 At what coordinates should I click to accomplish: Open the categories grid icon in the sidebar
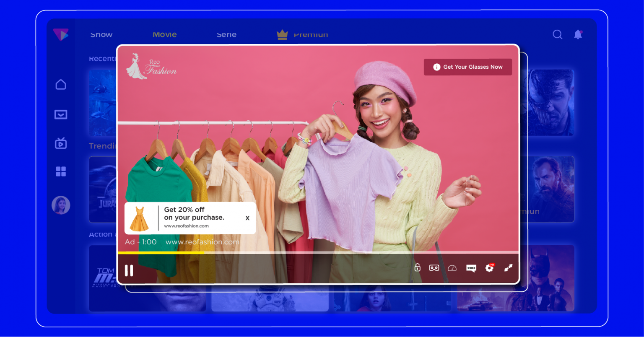[61, 171]
